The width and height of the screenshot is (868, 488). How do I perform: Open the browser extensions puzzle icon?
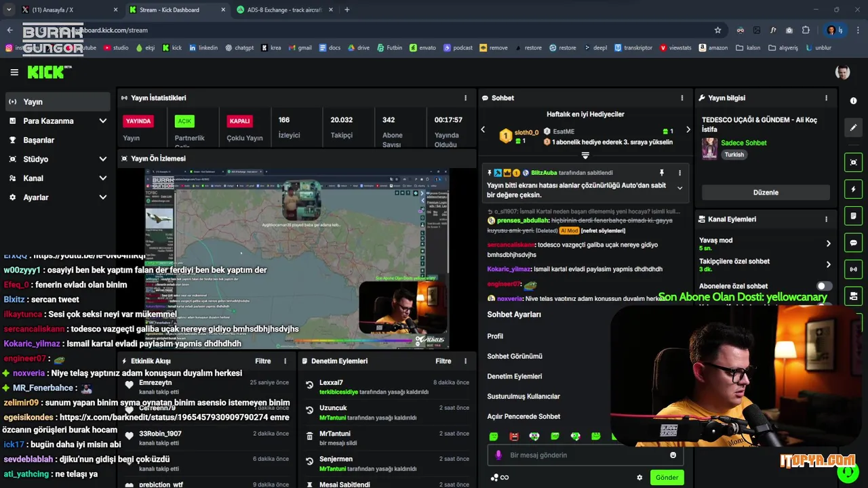(806, 30)
